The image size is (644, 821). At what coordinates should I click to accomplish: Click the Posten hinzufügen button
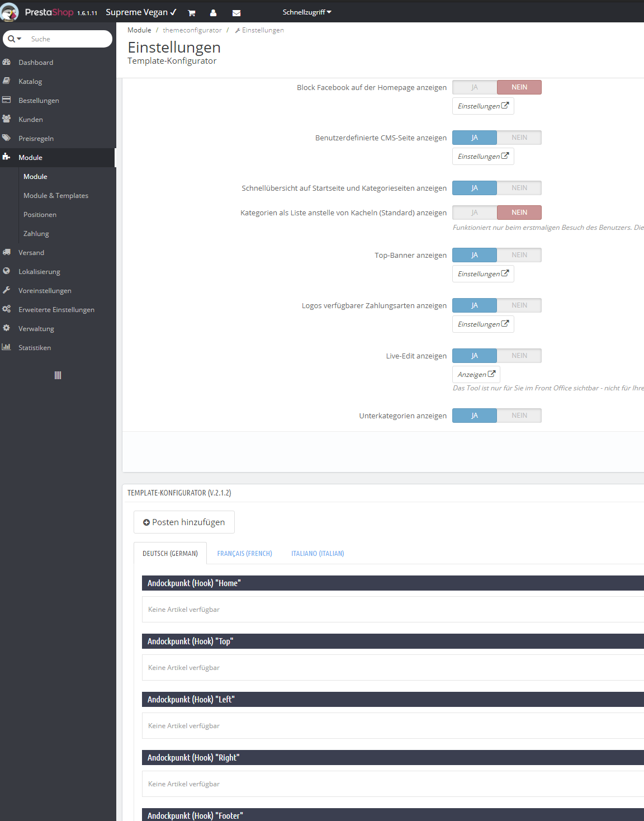(x=184, y=522)
